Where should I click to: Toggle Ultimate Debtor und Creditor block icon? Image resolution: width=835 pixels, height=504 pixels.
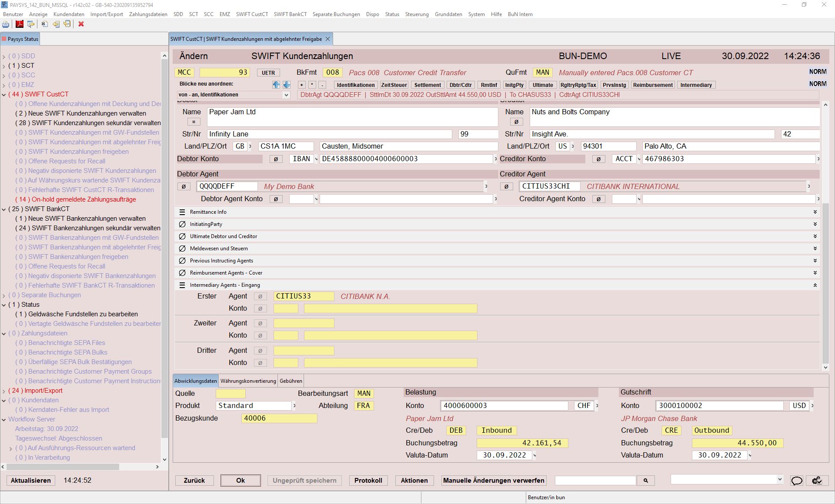pyautogui.click(x=182, y=236)
